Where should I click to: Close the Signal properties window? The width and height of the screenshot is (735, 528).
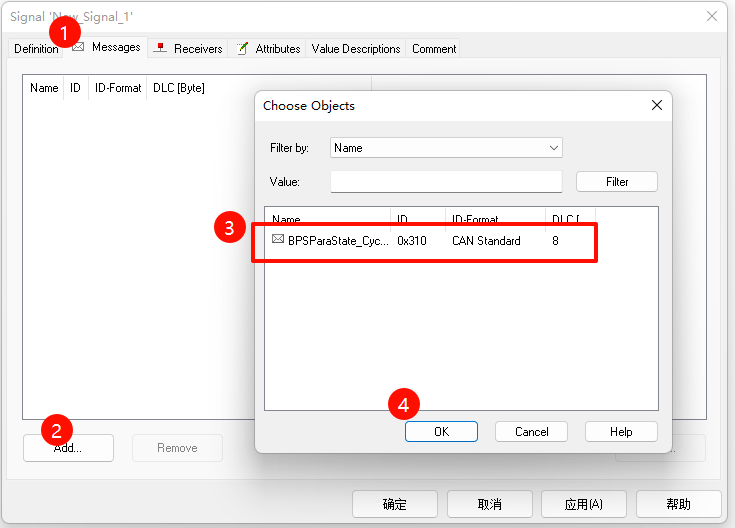(x=712, y=16)
